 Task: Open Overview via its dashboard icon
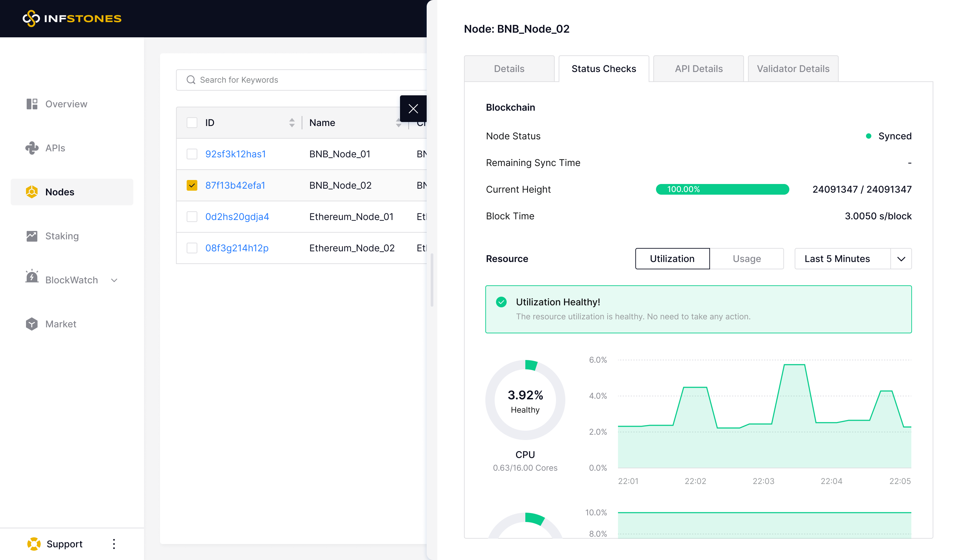tap(32, 104)
